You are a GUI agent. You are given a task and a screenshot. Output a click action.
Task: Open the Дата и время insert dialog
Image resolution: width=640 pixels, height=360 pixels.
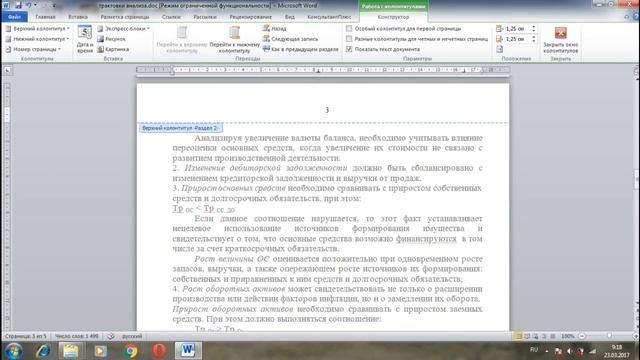[x=85, y=39]
